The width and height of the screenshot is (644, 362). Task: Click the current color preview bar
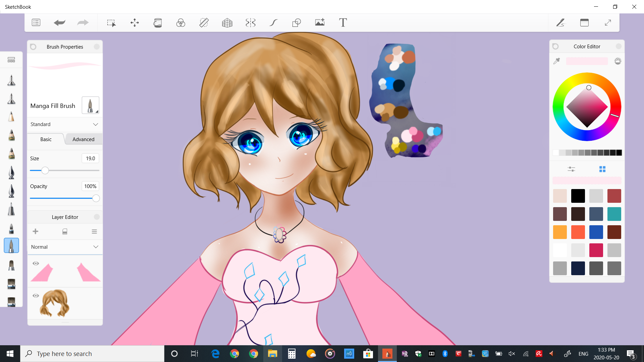coord(587,61)
